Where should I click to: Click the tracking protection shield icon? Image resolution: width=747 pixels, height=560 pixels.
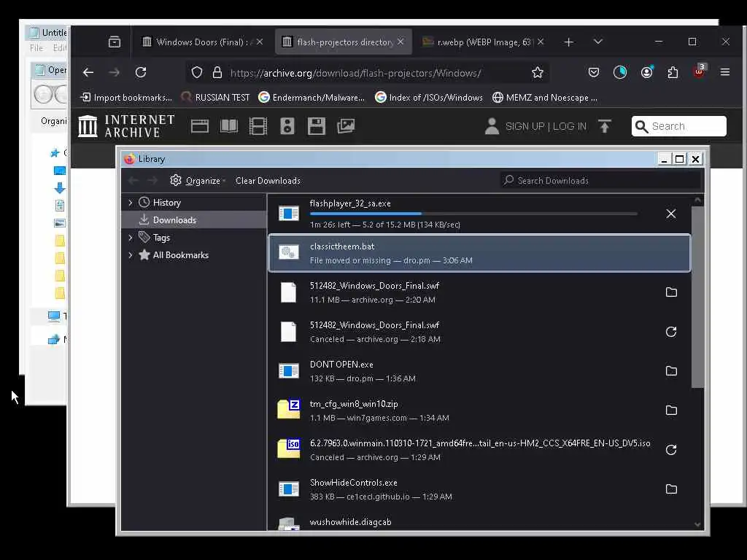pyautogui.click(x=197, y=72)
